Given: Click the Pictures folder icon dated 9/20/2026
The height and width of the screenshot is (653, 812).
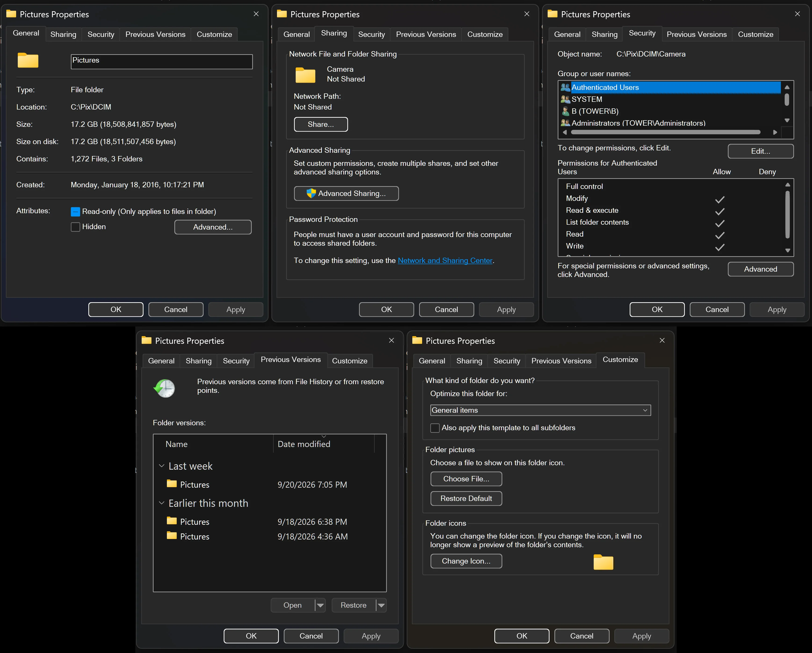Looking at the screenshot, I should [172, 484].
